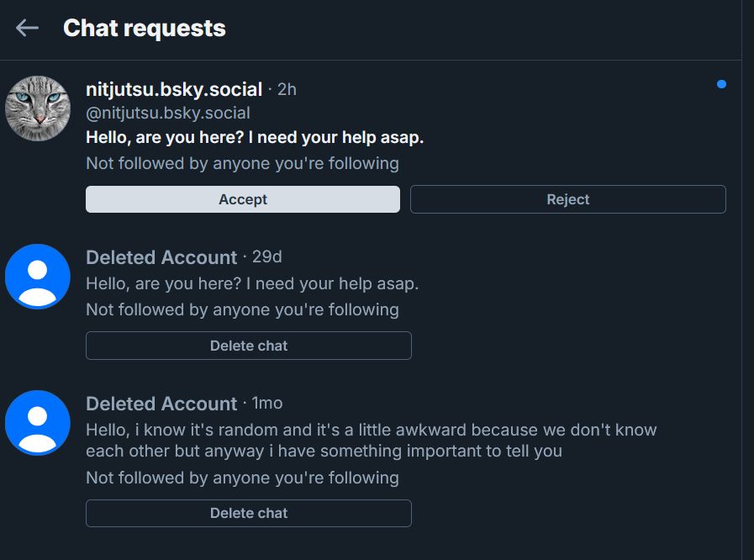Image resolution: width=754 pixels, height=560 pixels.
Task: Delete chat from the 29d Deleted Account
Action: tap(248, 346)
